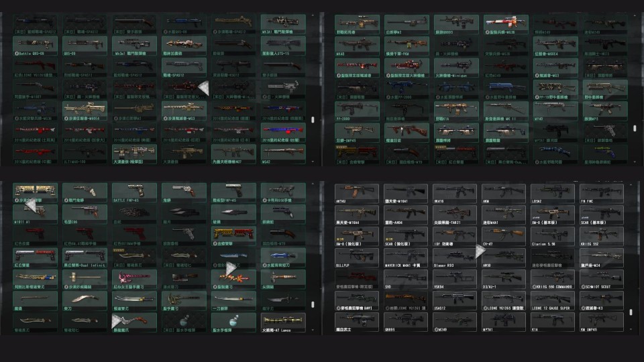Image resolution: width=644 pixels, height=362 pixels.
Task: Pick the HK416 weapon tile
Action: pos(455,194)
